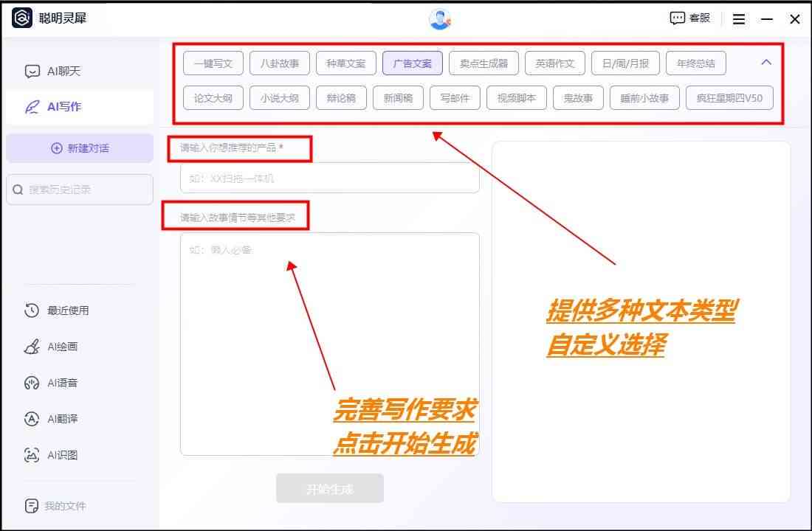Select 新闻稿 text type
The width and height of the screenshot is (812, 531).
pyautogui.click(x=398, y=98)
